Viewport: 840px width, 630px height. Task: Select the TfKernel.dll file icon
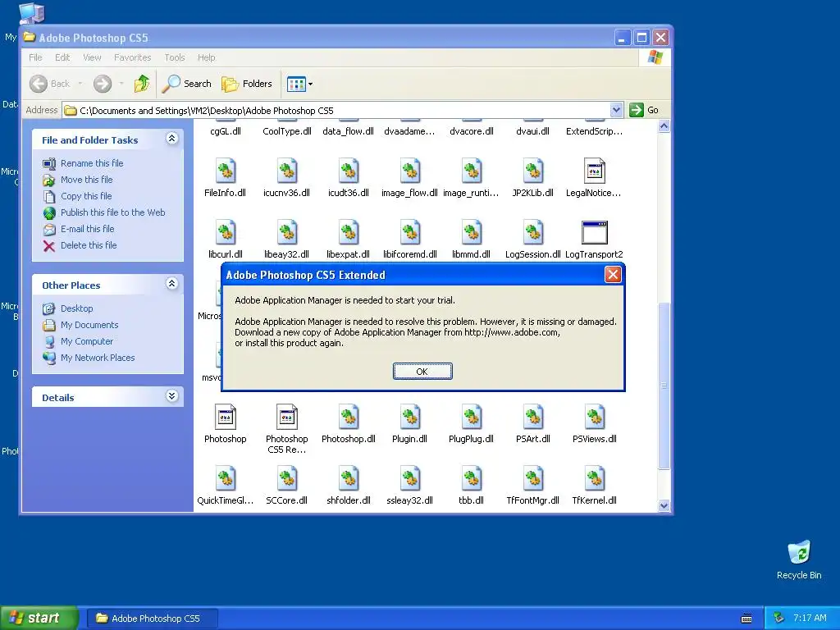[x=594, y=478]
